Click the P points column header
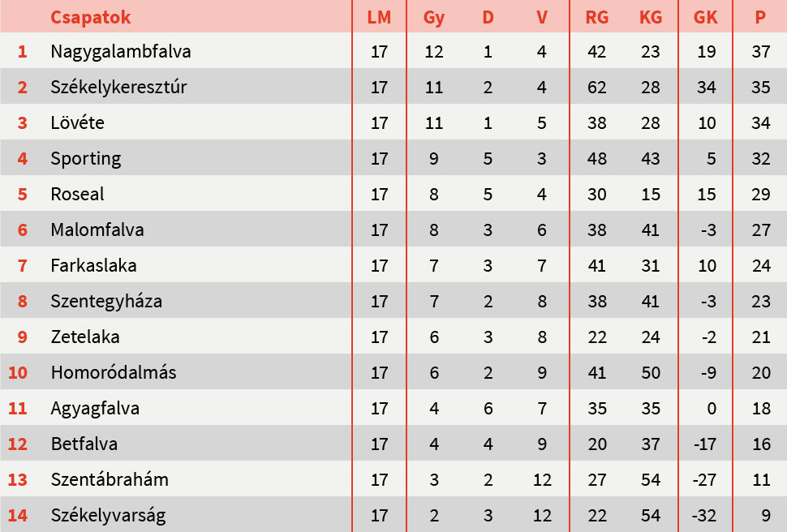 (760, 17)
